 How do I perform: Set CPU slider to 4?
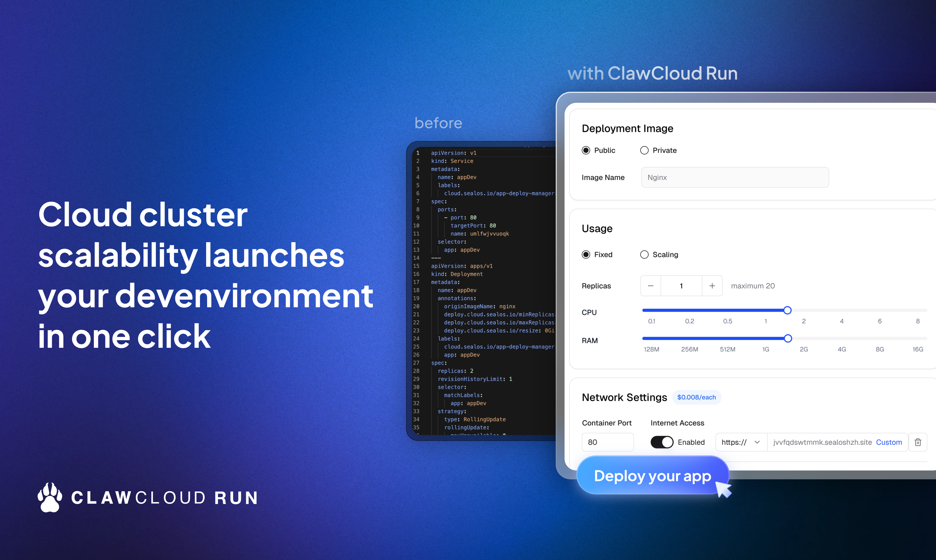click(842, 310)
